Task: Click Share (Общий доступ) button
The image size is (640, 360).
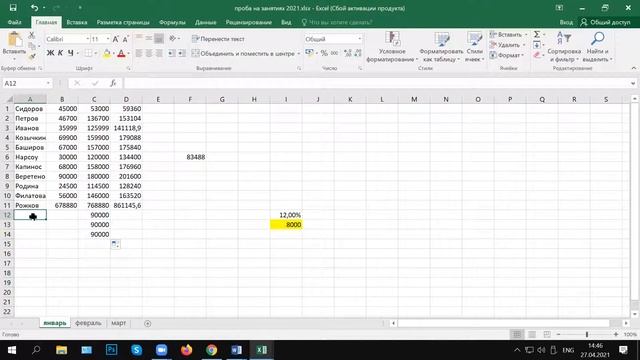Action: click(606, 22)
